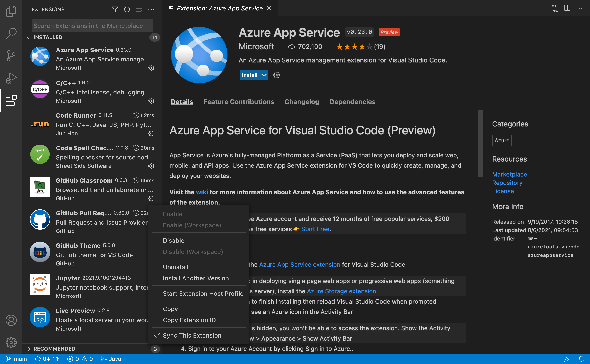Open the extension Repository link

point(507,183)
